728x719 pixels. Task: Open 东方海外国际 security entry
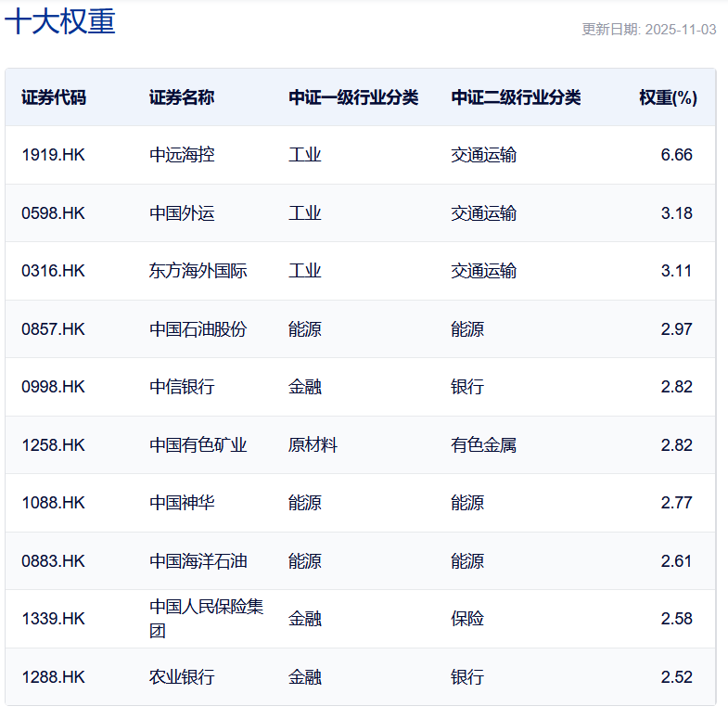click(198, 271)
